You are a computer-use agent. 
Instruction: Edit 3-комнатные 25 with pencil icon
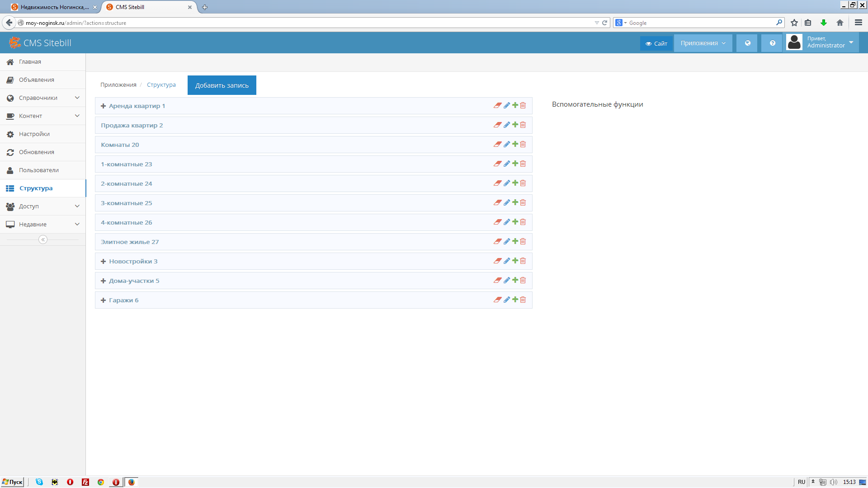point(507,202)
